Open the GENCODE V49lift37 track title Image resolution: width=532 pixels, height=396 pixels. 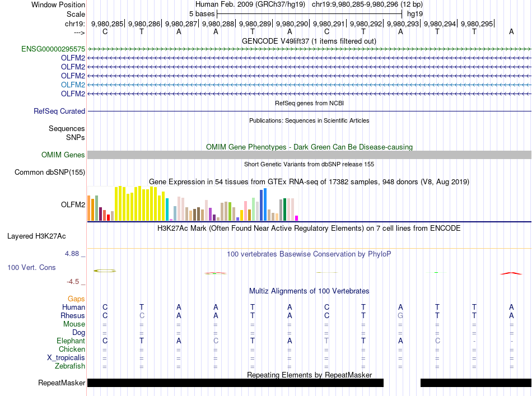coord(309,41)
